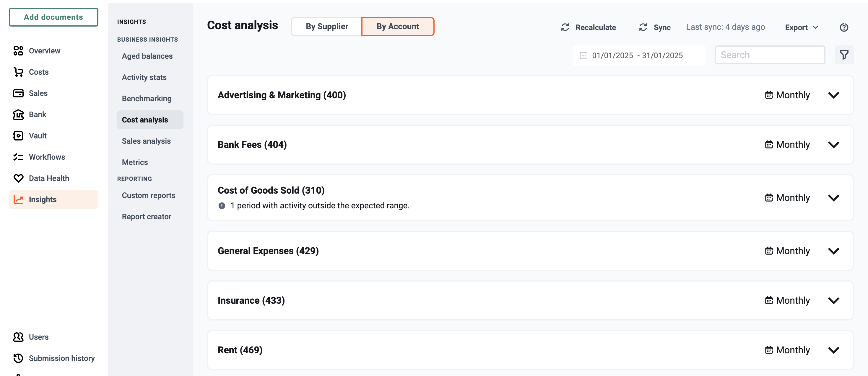The width and height of the screenshot is (868, 376).
Task: Open the Export dropdown
Action: click(801, 27)
